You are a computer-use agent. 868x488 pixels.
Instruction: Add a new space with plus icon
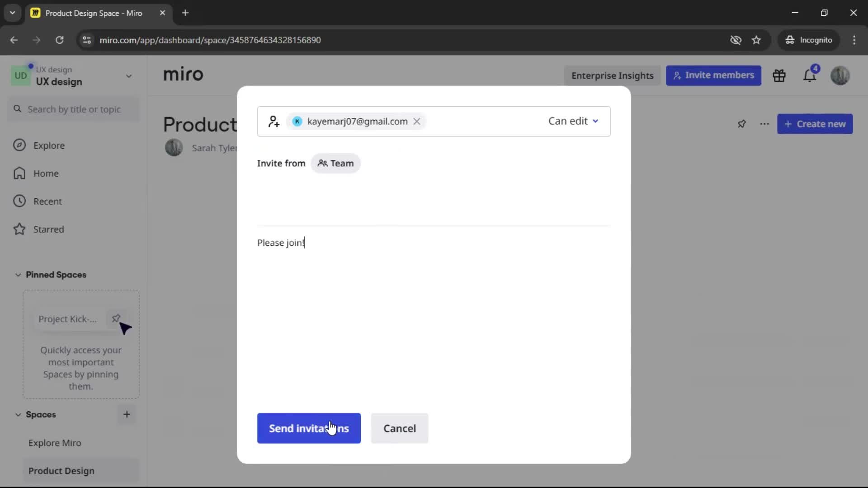point(127,414)
